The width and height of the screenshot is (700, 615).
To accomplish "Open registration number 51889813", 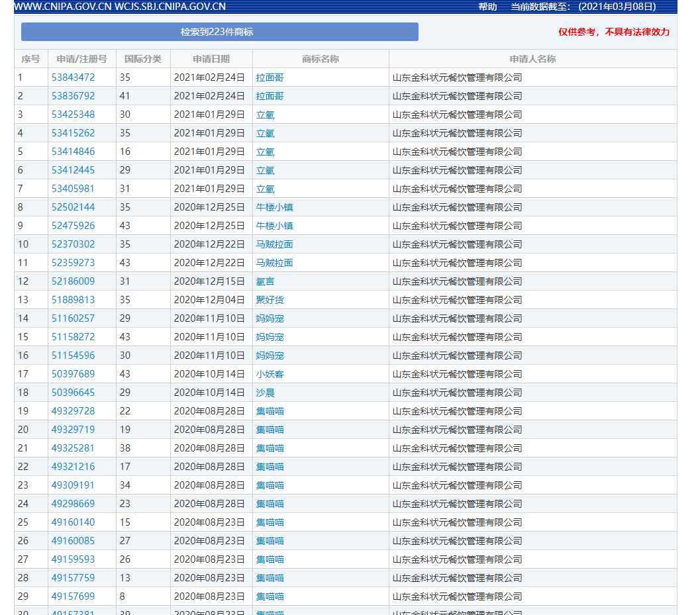I will click(x=74, y=300).
